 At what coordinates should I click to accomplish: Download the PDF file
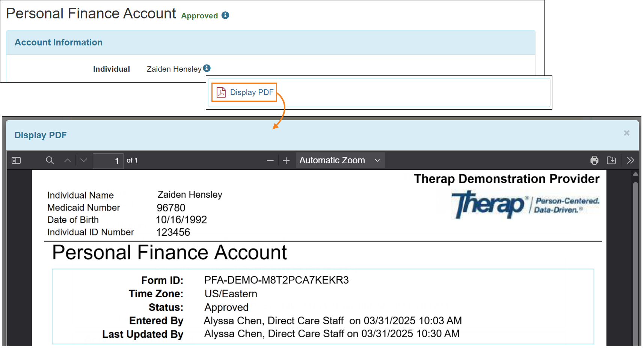611,161
